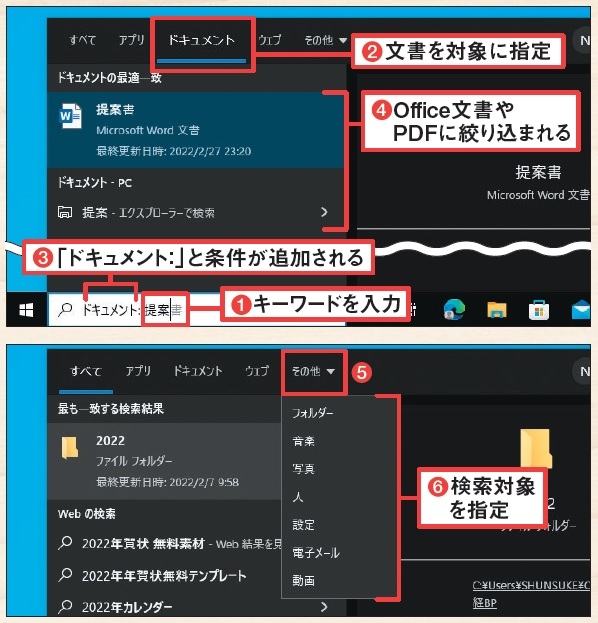Click the 提案書 title in the preview pane
The image size is (598, 623).
[538, 172]
